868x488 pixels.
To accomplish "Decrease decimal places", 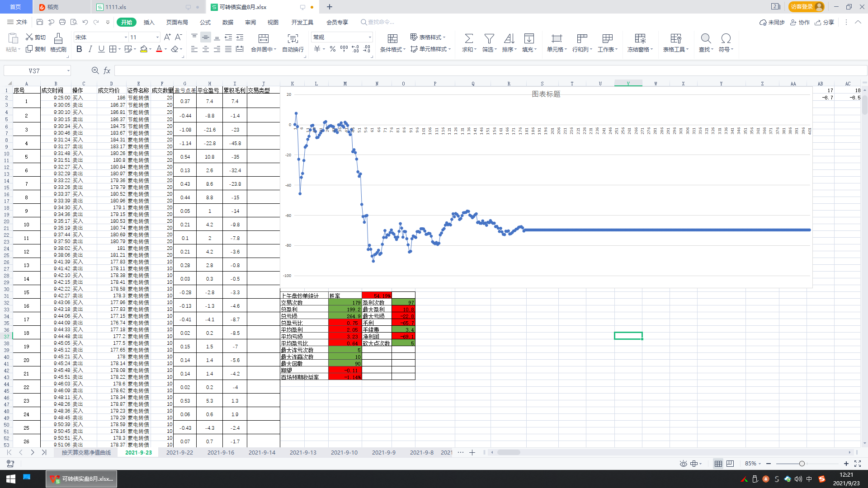I will coord(367,49).
